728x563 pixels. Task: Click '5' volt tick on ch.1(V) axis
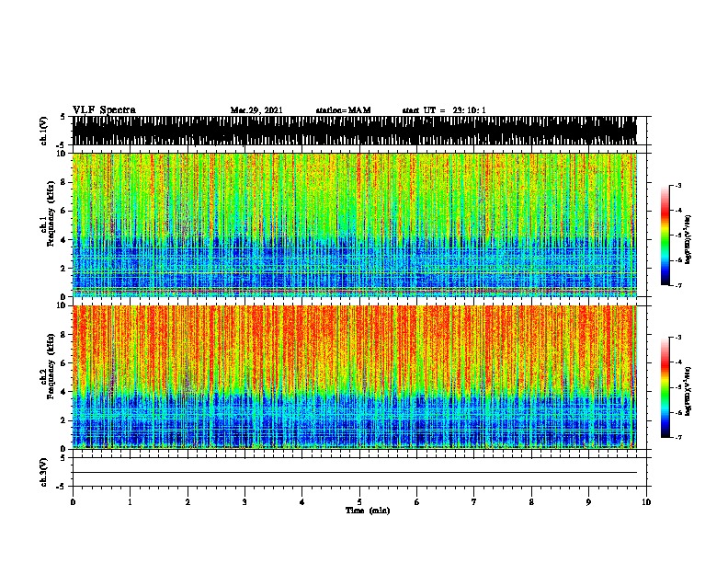pyautogui.click(x=64, y=117)
